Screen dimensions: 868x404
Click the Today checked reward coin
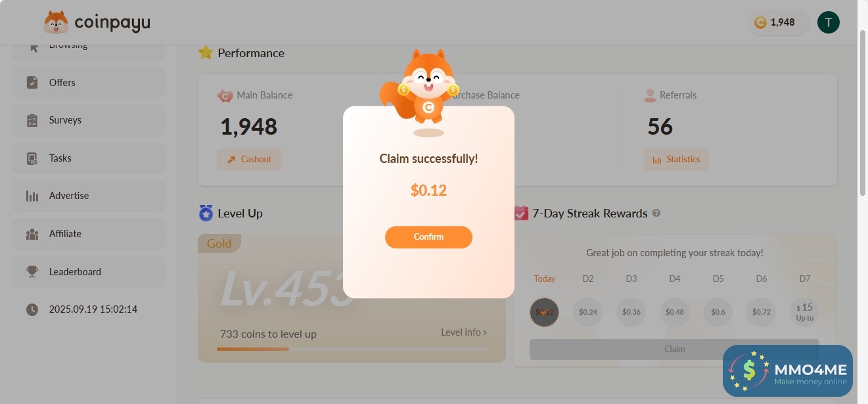(x=544, y=312)
